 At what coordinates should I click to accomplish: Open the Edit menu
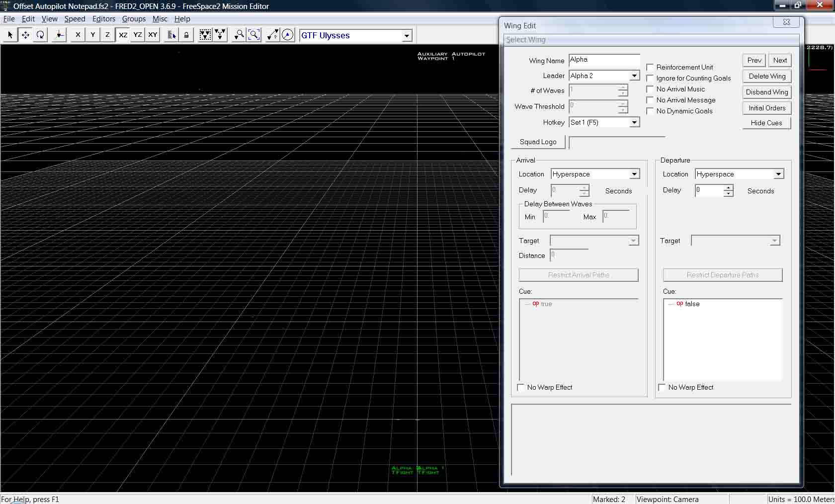(28, 19)
